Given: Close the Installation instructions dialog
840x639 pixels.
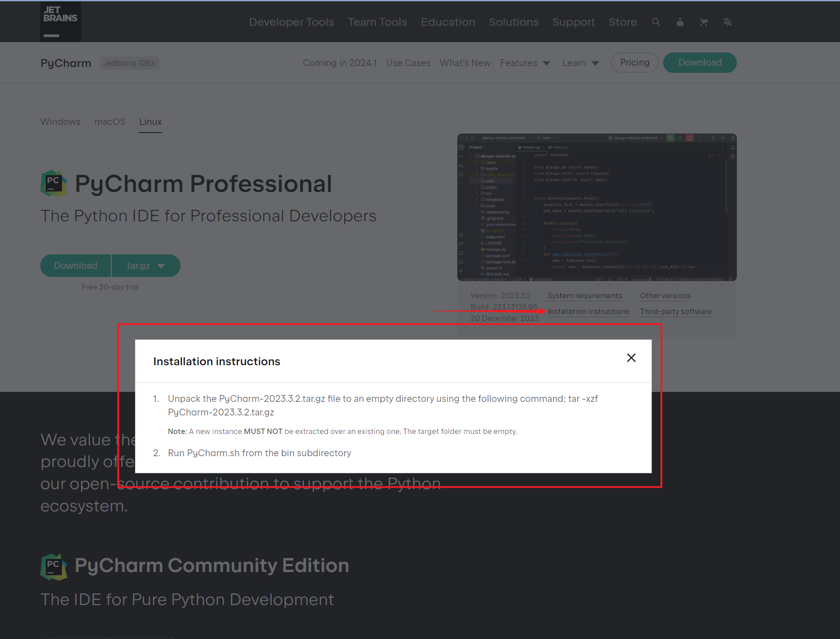Looking at the screenshot, I should pos(631,358).
